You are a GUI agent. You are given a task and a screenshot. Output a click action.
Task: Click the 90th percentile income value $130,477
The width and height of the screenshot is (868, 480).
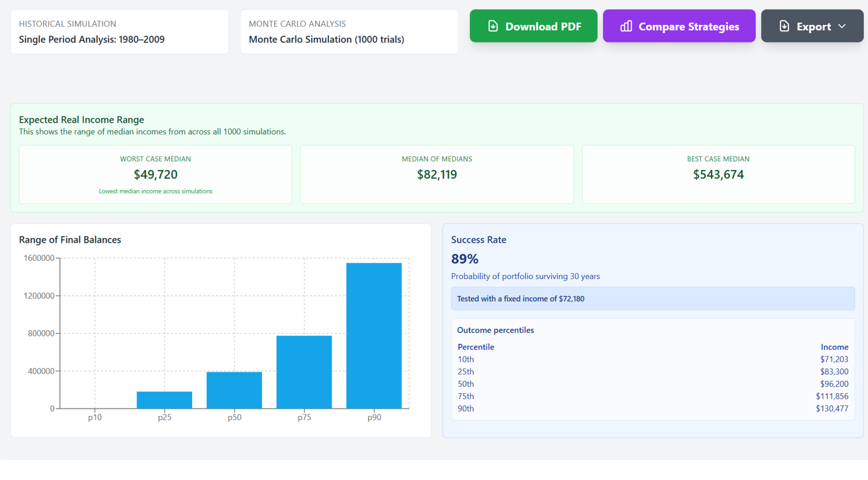(833, 408)
